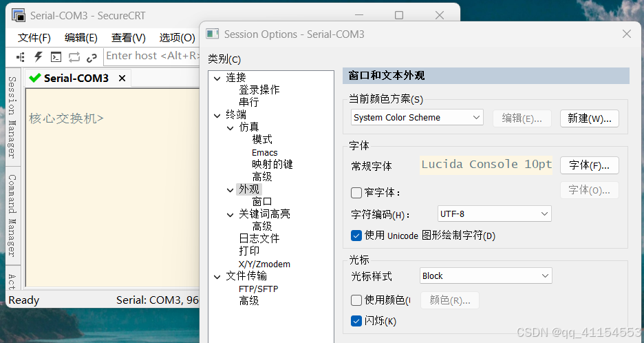Click the Quick Connect lightning icon
Viewport: 644px width, 343px height.
click(x=39, y=56)
